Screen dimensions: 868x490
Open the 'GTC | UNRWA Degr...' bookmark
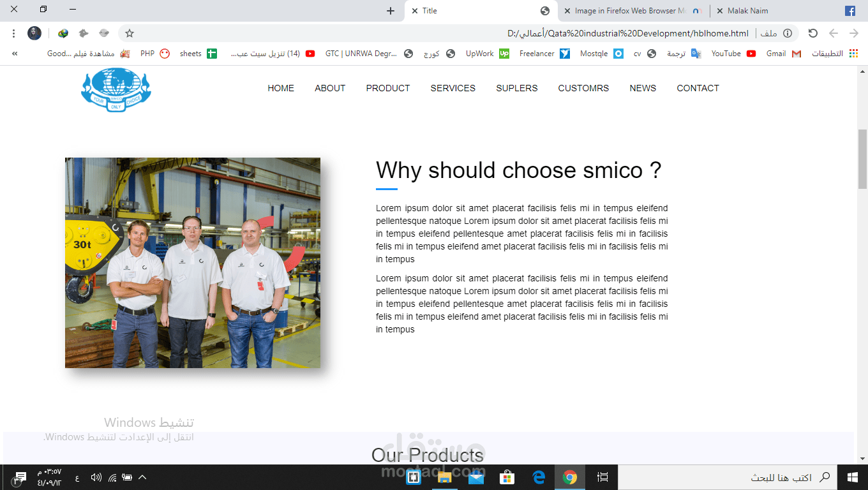[369, 54]
